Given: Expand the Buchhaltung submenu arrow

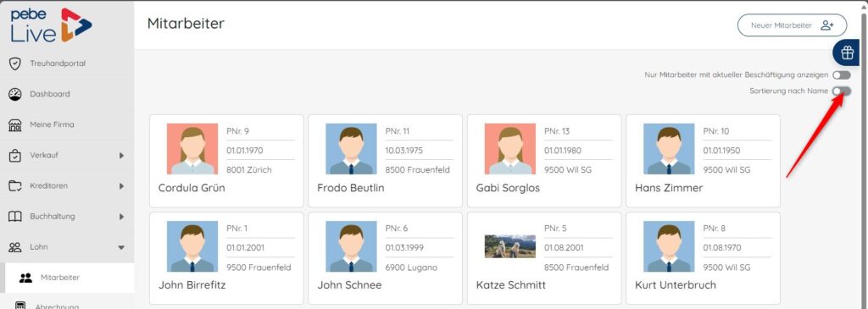Looking at the screenshot, I should click(121, 217).
